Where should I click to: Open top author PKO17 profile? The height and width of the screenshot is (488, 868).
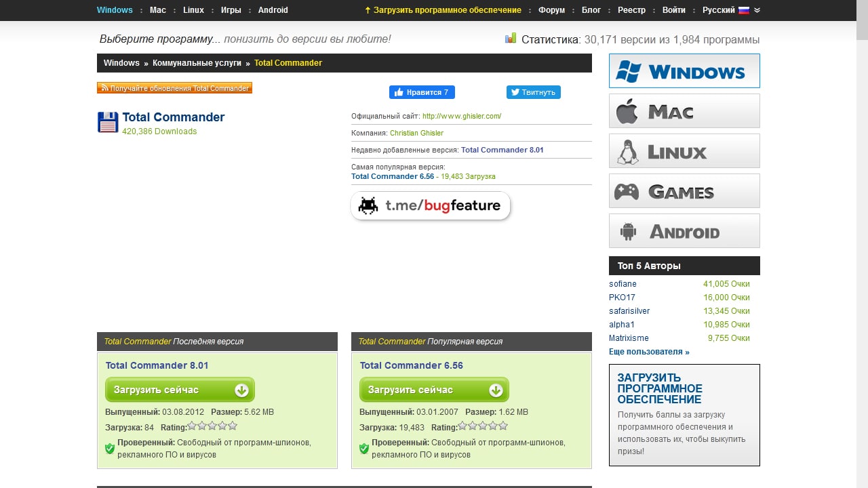(x=623, y=298)
